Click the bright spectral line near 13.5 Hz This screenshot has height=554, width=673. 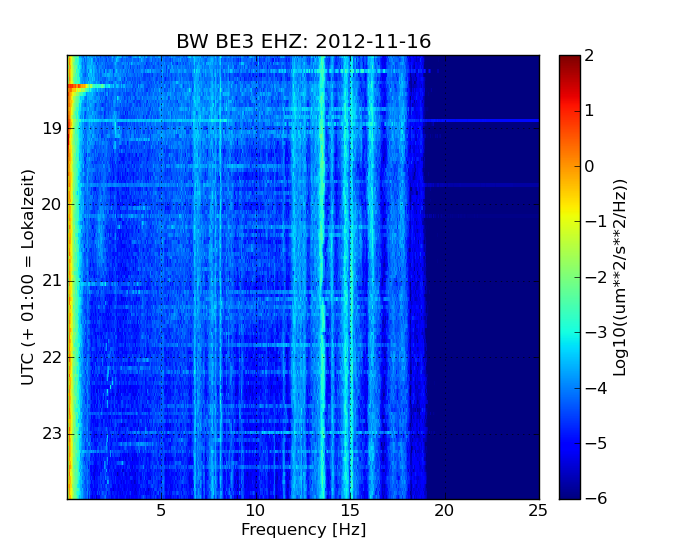point(321,277)
